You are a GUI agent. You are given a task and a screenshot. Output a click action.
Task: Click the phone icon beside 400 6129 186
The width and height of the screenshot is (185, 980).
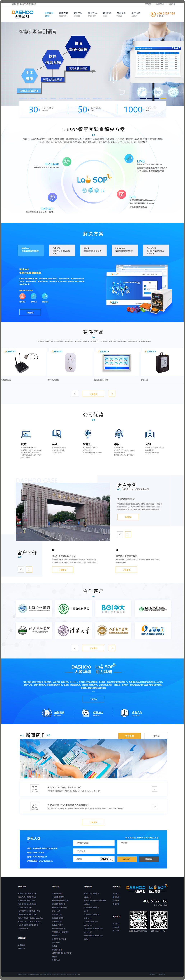153,14
